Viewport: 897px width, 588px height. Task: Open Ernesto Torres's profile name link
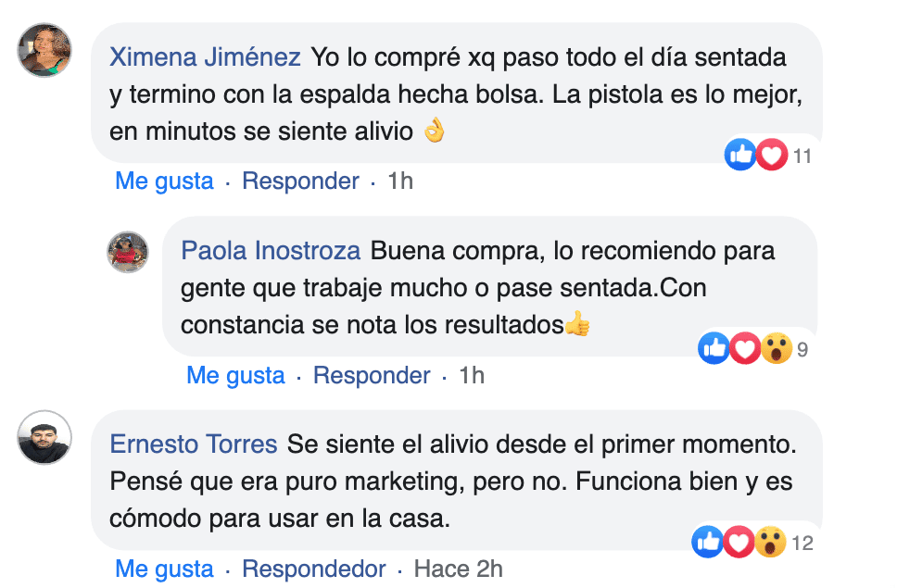(194, 444)
